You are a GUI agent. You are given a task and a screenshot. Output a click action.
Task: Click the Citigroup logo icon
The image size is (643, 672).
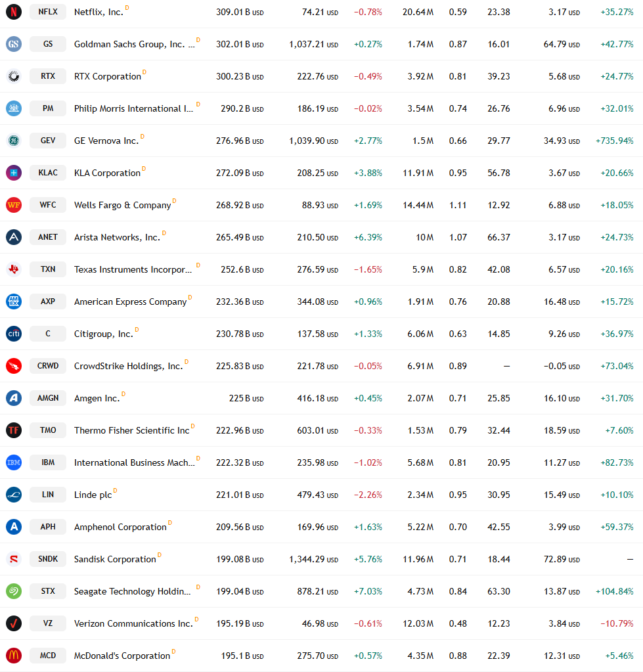14,334
